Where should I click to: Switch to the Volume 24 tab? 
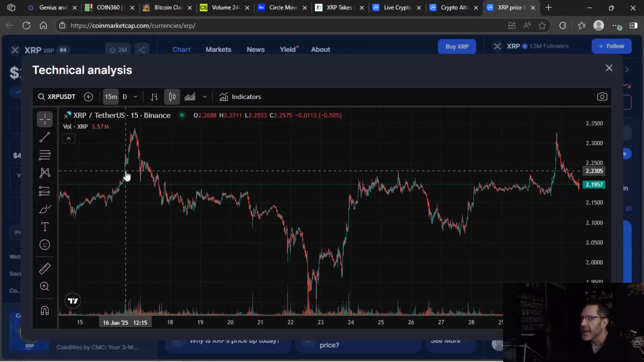(225, 7)
